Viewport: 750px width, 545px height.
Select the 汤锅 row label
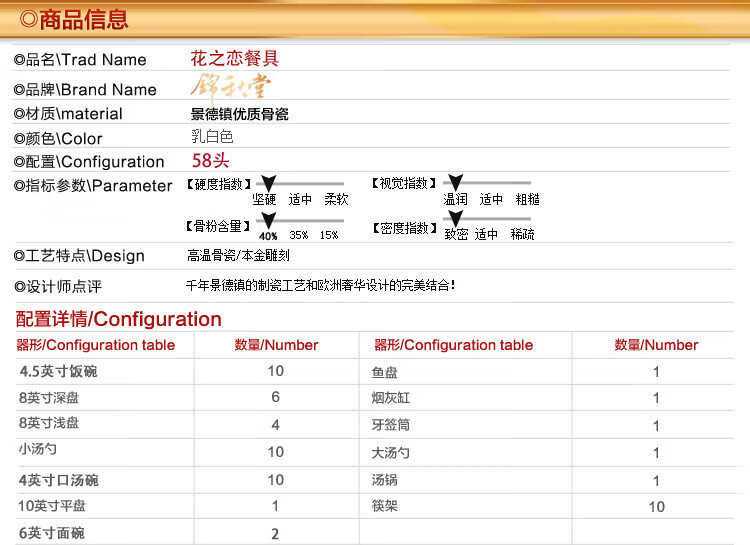pyautogui.click(x=385, y=480)
